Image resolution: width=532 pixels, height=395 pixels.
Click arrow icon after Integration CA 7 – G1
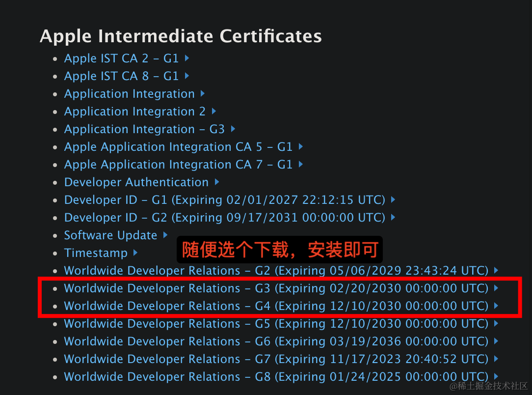coord(301,164)
